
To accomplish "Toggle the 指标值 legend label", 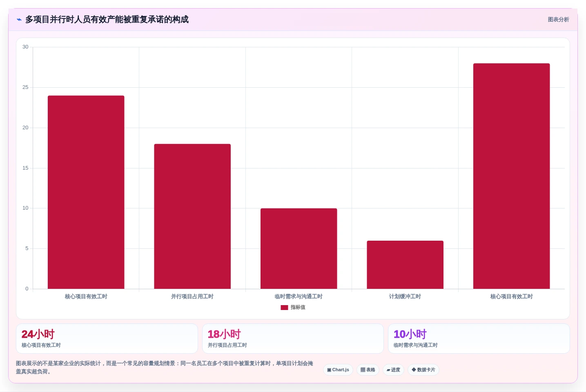I will coord(298,308).
